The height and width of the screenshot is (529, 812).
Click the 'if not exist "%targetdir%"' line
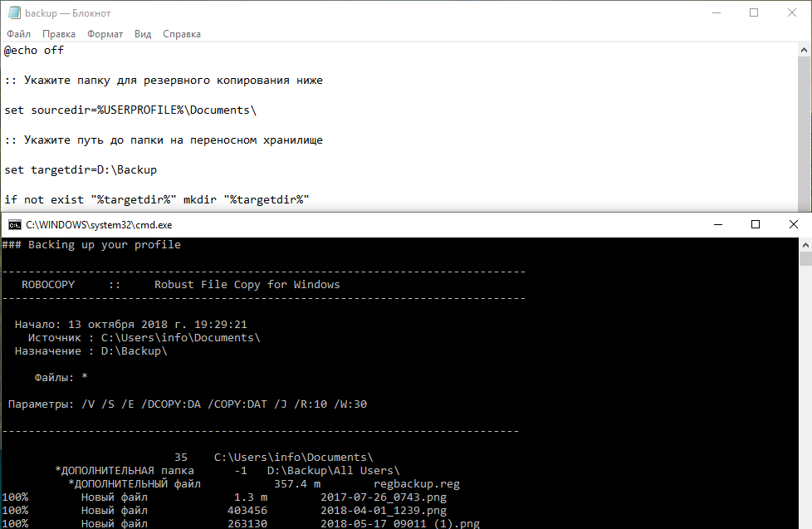[x=157, y=199]
